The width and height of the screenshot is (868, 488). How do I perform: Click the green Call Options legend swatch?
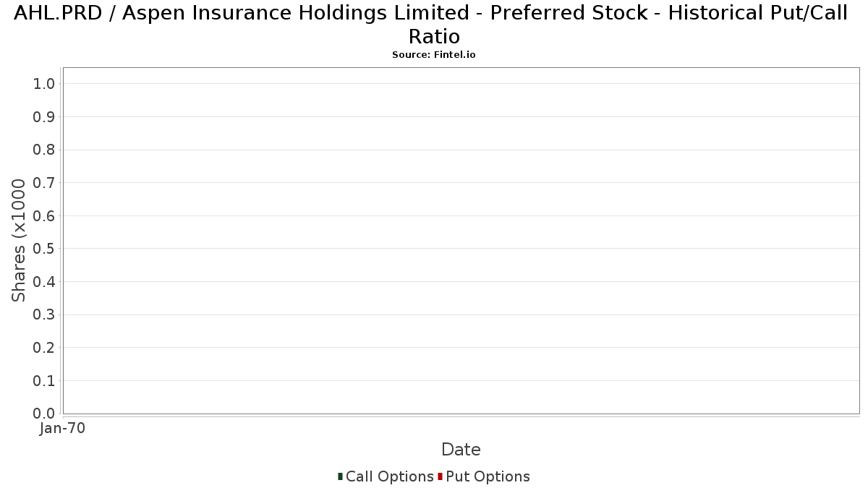point(340,476)
